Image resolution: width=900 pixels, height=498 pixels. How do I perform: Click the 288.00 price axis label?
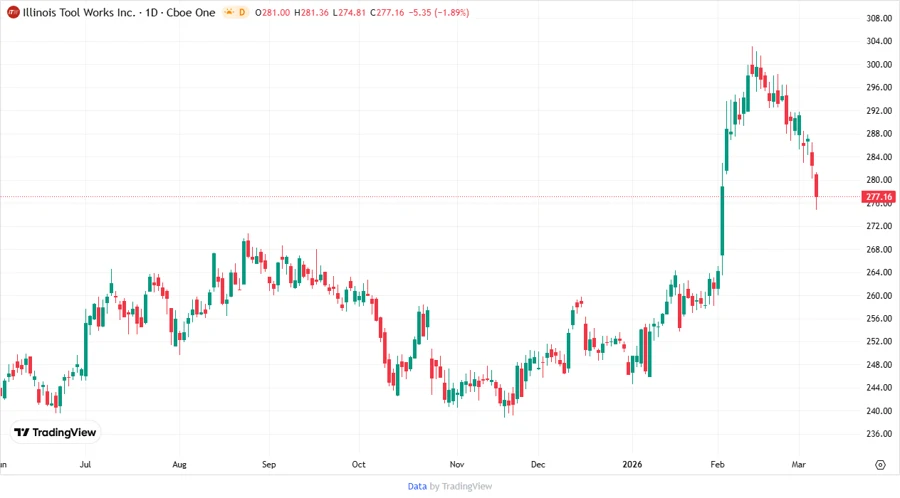879,134
